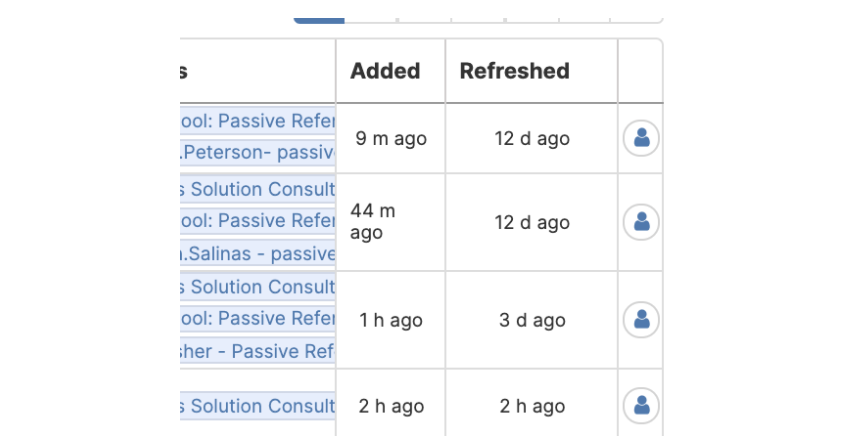Click the Passive Referral pool tag in the 9 m ago row
This screenshot has height=436, width=862.
(x=258, y=121)
